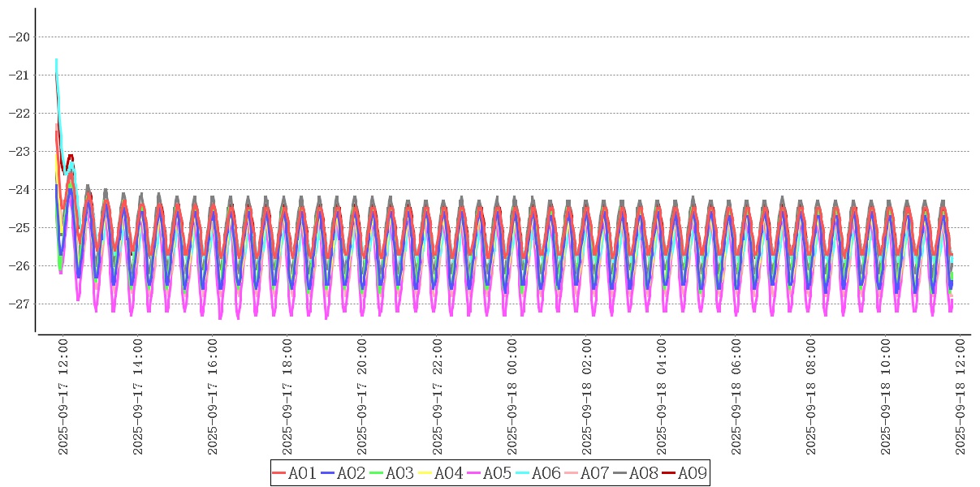Click the -20 value on y-axis
The height and width of the screenshot is (487, 980).
pyautogui.click(x=19, y=37)
